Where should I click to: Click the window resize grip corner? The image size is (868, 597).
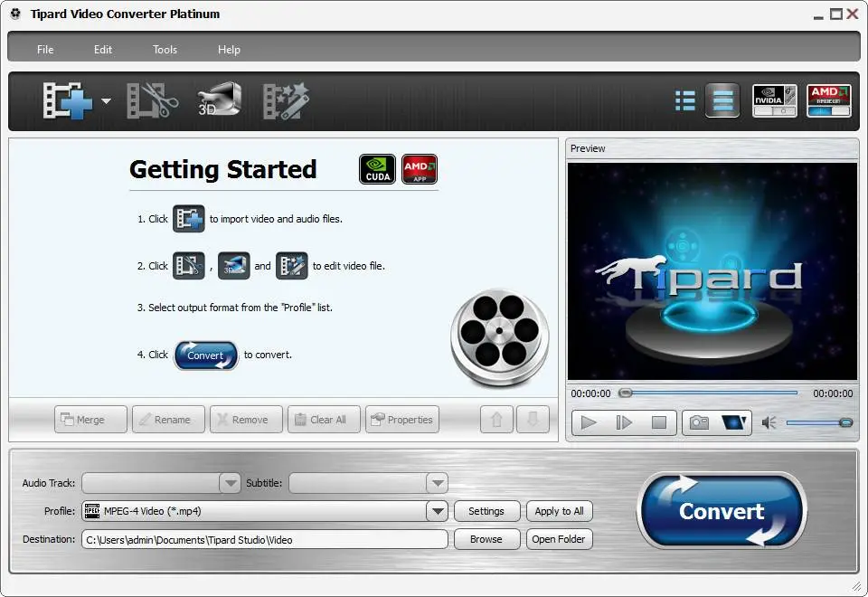856,586
